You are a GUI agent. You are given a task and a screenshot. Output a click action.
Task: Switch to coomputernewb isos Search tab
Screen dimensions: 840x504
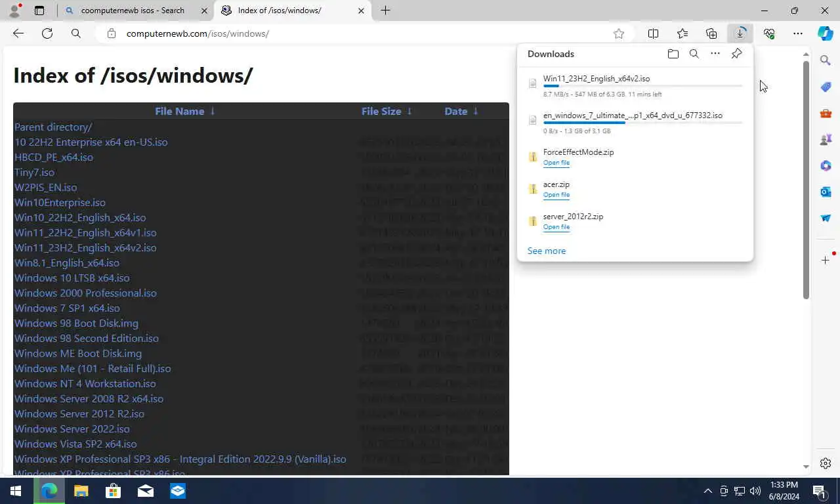coord(135,10)
